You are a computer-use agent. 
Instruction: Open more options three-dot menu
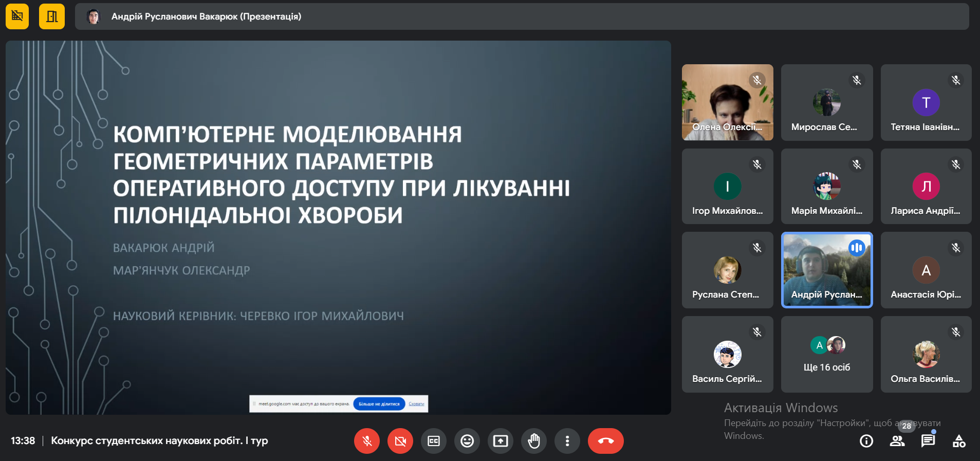pos(567,441)
